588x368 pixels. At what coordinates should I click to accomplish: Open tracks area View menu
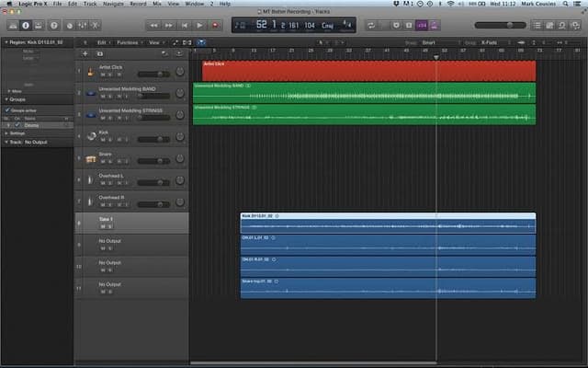click(x=155, y=42)
